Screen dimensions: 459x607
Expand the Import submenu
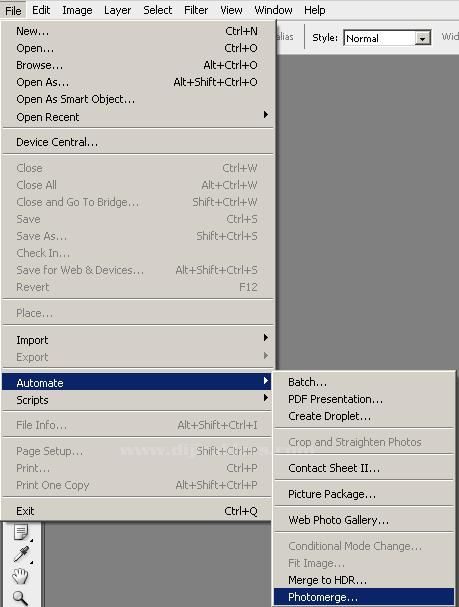[138, 340]
